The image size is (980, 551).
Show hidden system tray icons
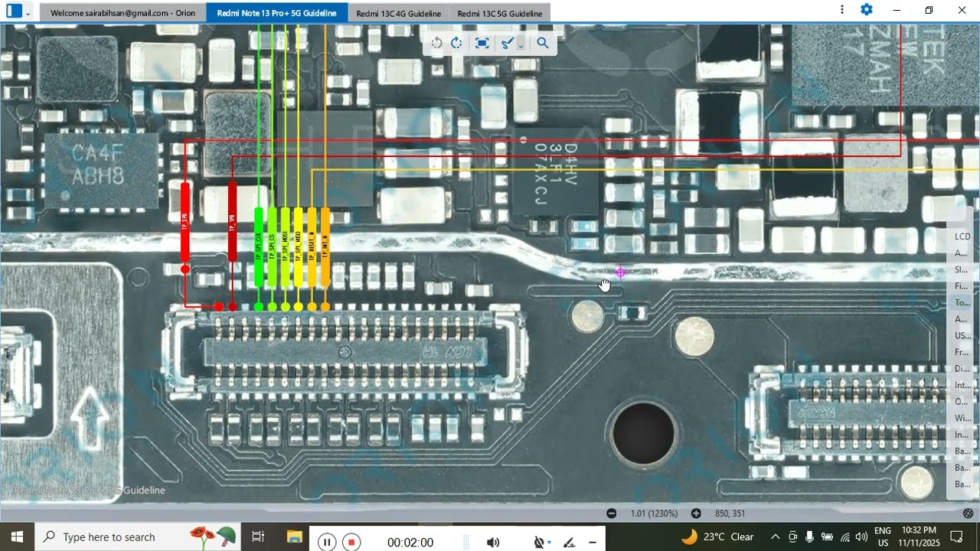775,536
